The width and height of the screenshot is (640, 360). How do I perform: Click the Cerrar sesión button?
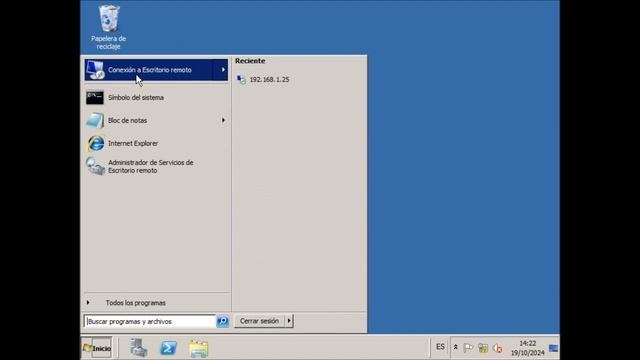click(x=259, y=321)
